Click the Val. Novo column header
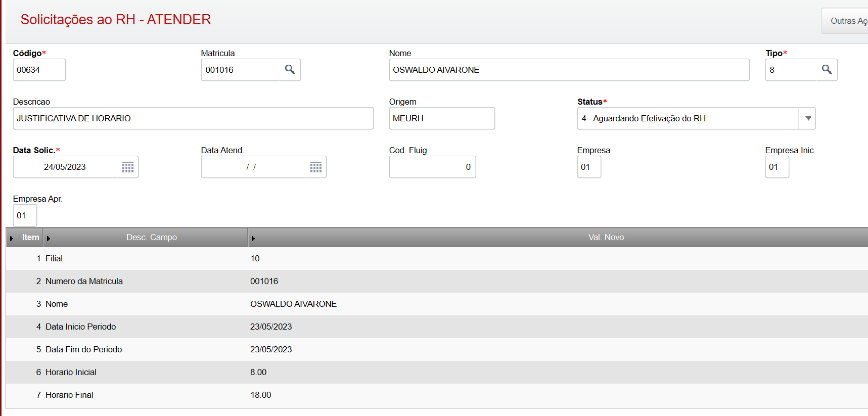 pos(606,238)
